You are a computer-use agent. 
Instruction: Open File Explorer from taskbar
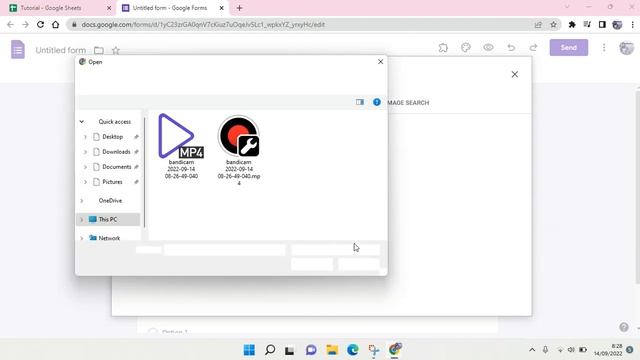click(x=332, y=350)
